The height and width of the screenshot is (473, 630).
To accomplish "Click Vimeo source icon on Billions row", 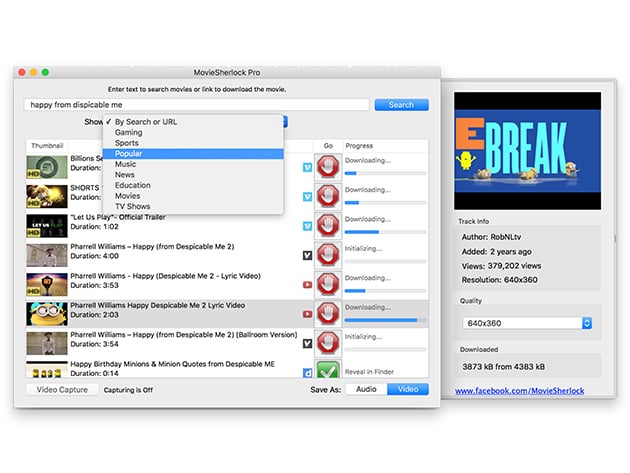I will click(307, 167).
